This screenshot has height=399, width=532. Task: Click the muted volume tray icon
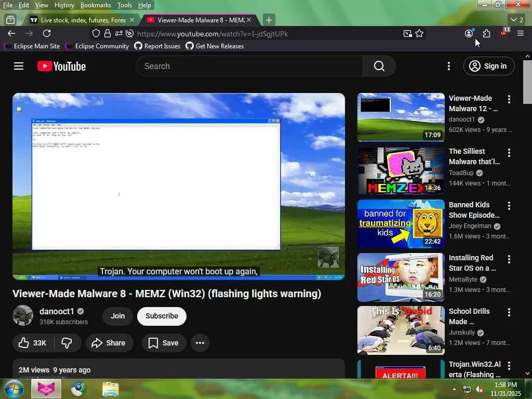click(480, 389)
